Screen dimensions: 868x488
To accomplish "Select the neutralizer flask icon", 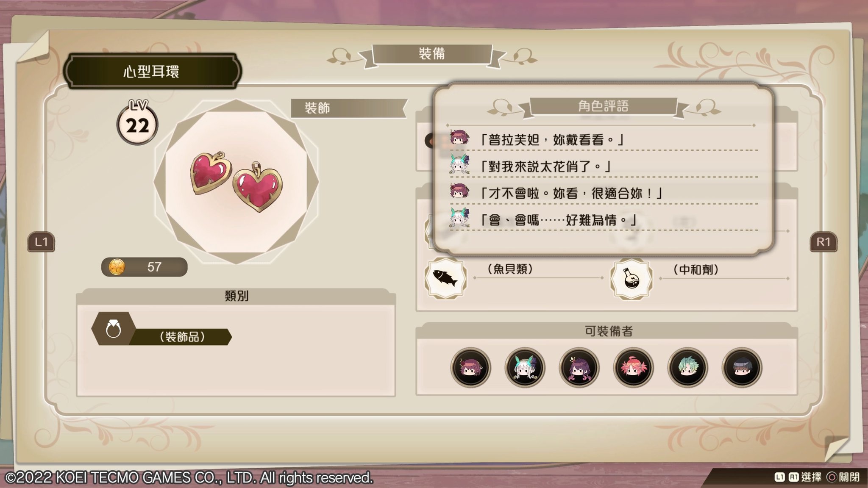I will (x=631, y=279).
